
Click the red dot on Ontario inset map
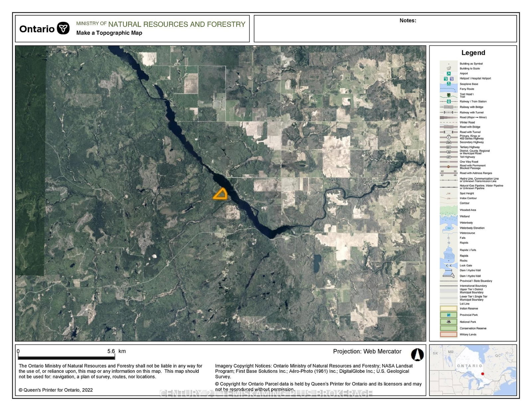482,374
